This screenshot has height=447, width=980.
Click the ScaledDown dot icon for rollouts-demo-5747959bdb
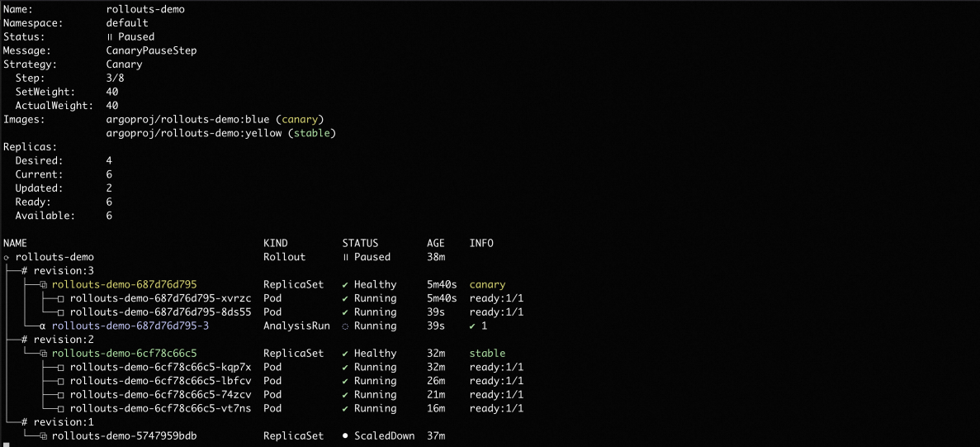click(345, 435)
